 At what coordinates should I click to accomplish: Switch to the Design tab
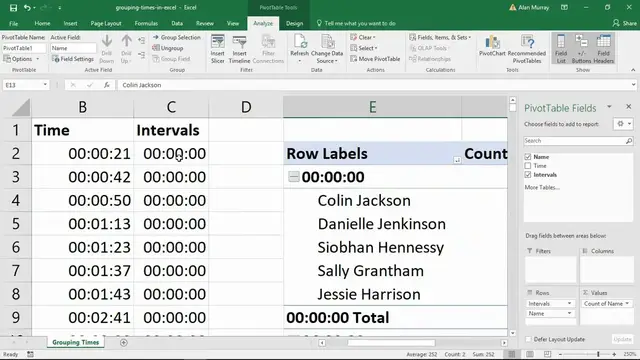(x=294, y=23)
